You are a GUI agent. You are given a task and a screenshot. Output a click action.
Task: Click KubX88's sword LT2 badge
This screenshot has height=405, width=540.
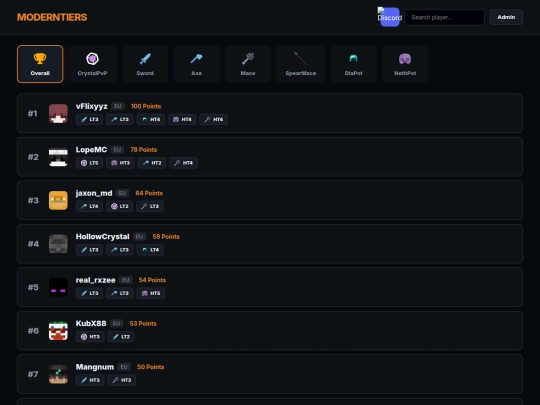coord(121,336)
